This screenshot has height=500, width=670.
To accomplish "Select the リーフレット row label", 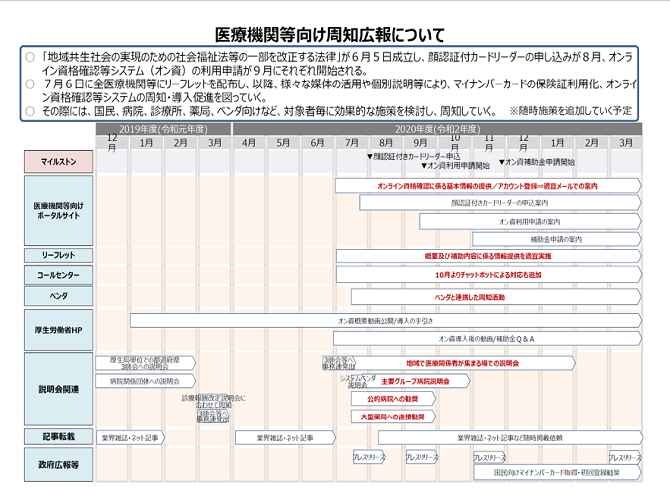I will click(59, 255).
